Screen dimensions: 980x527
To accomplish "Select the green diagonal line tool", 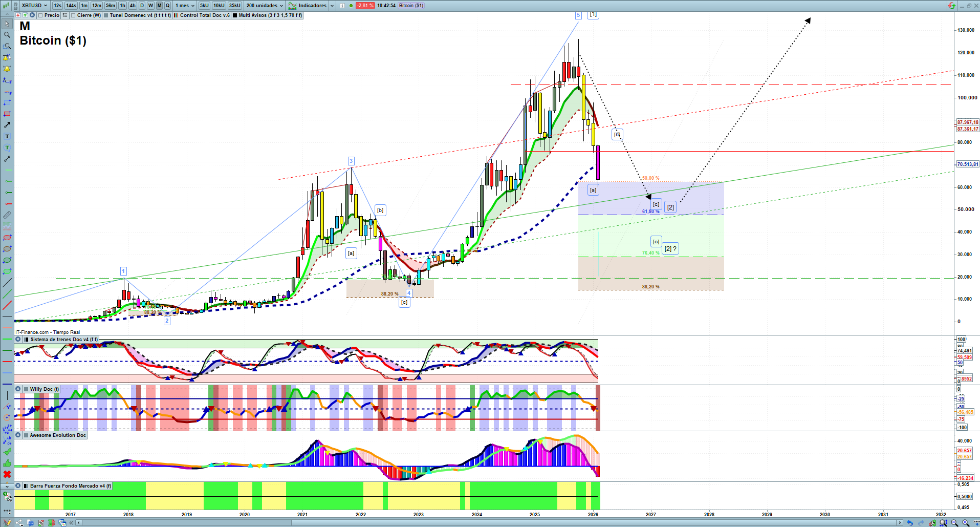I will pyautogui.click(x=7, y=294).
